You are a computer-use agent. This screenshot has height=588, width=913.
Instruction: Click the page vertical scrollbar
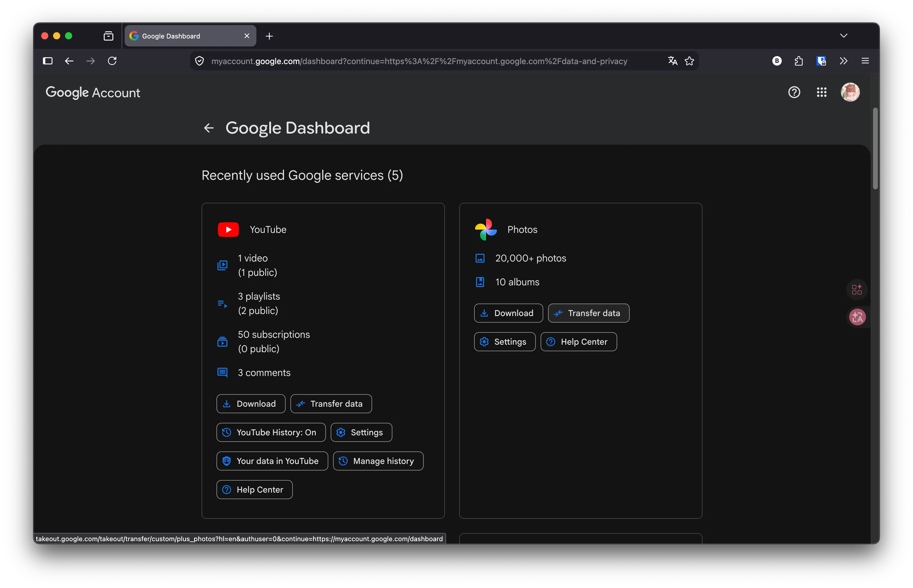875,148
